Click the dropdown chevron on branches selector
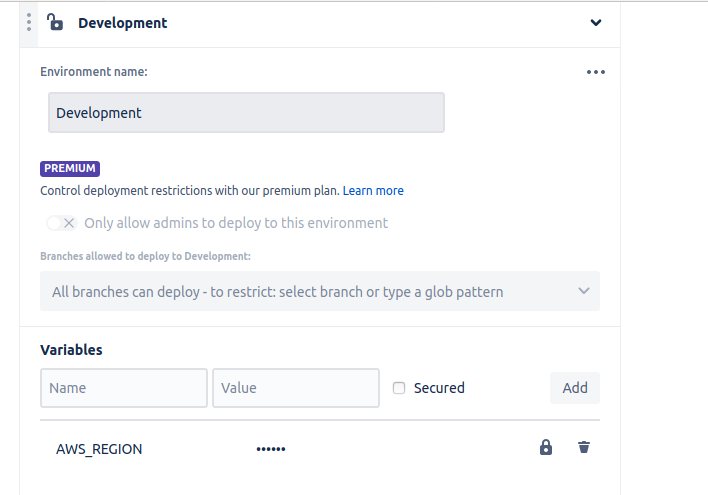This screenshot has width=708, height=495. (584, 291)
